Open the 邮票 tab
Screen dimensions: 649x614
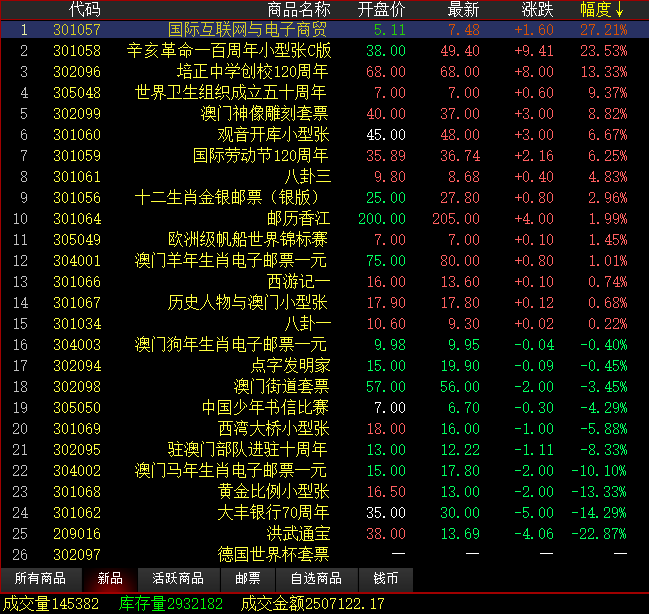coord(248,578)
